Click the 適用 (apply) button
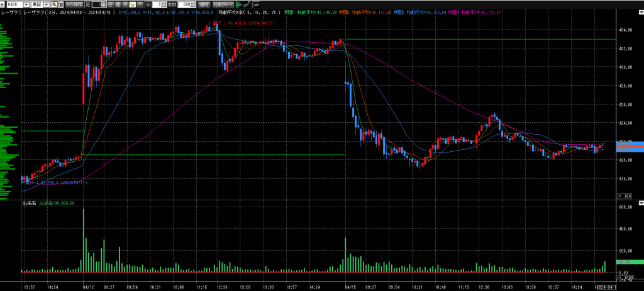The image size is (644, 291). point(204,4)
